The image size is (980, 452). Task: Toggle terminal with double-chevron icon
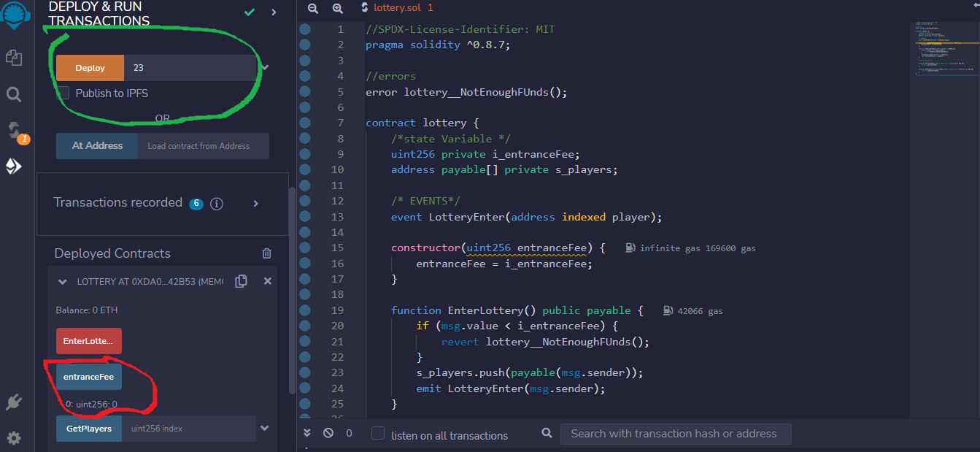click(307, 433)
